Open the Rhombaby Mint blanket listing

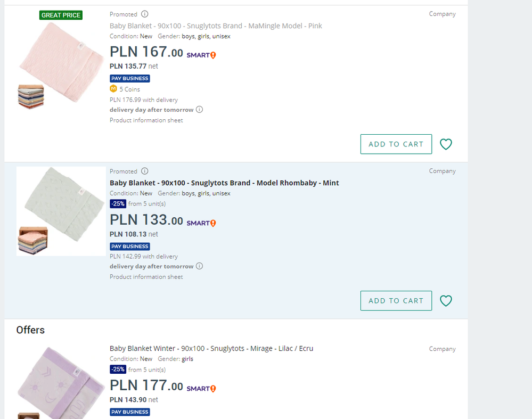pyautogui.click(x=224, y=183)
